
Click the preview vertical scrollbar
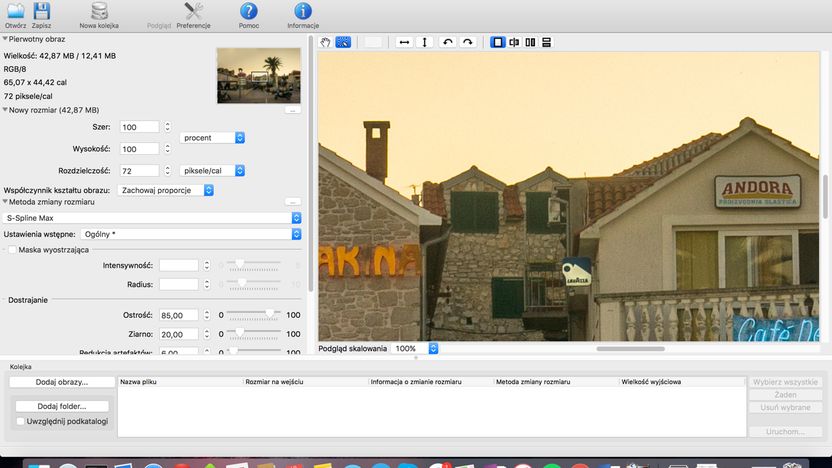pos(825,196)
